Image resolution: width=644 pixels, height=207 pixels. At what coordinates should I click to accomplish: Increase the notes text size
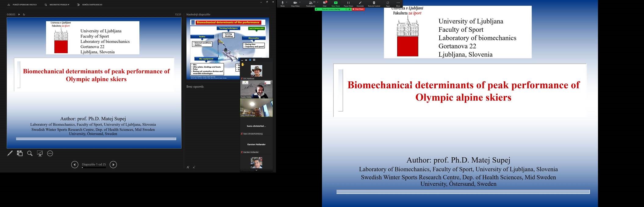188,167
